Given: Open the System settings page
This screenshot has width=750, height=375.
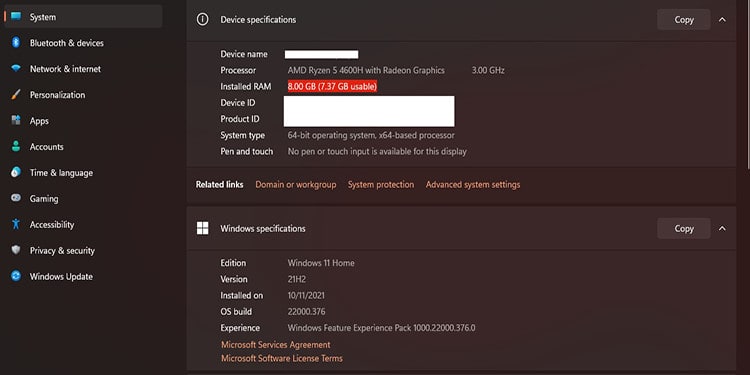Looking at the screenshot, I should tap(83, 17).
